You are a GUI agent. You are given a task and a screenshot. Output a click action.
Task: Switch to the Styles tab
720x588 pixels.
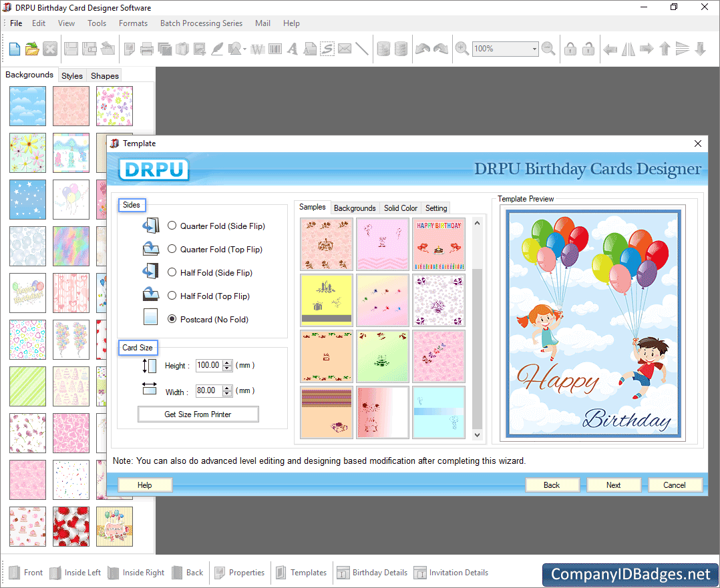coord(72,75)
